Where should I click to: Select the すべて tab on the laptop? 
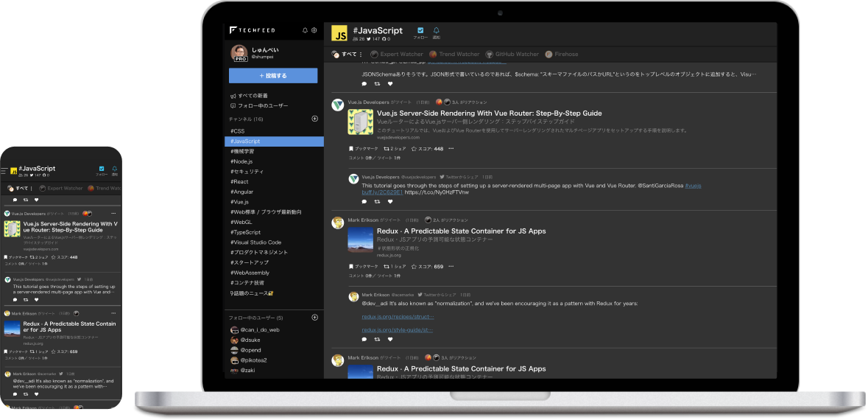(x=345, y=55)
